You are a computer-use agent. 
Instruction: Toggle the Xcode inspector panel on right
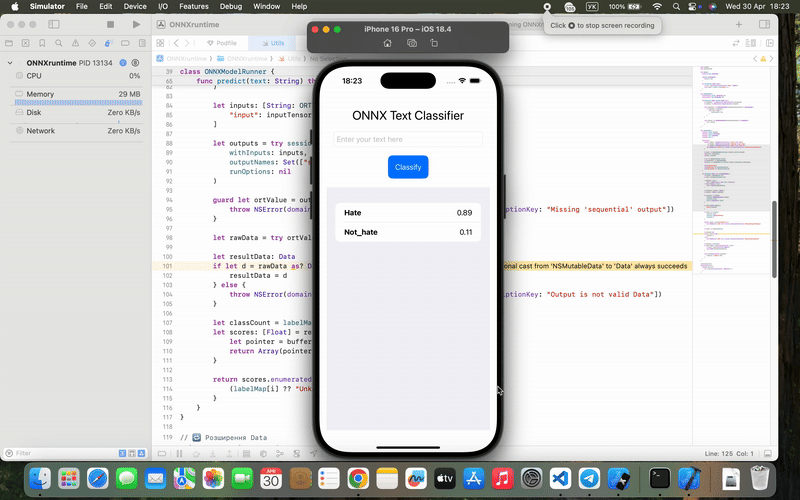tap(766, 24)
